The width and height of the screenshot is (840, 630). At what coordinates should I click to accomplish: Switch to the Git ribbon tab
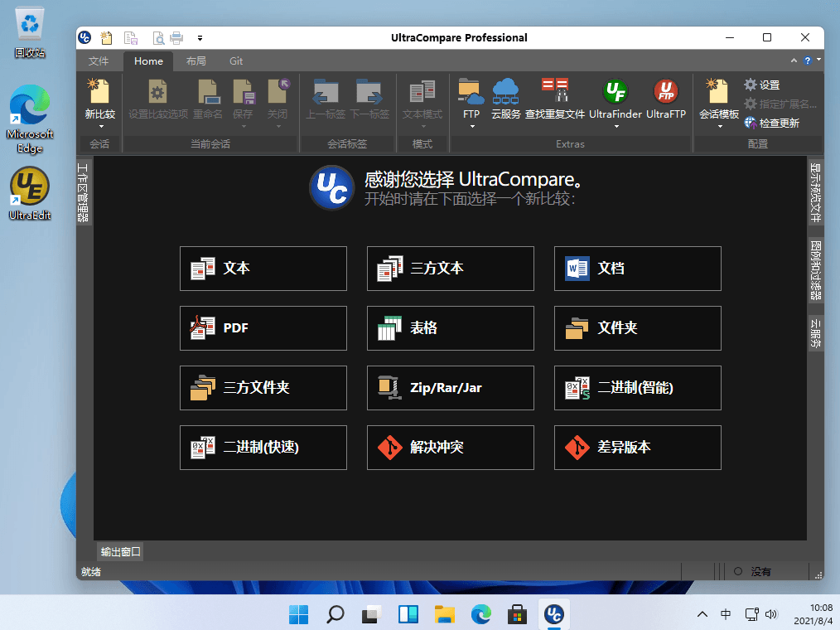coord(236,61)
